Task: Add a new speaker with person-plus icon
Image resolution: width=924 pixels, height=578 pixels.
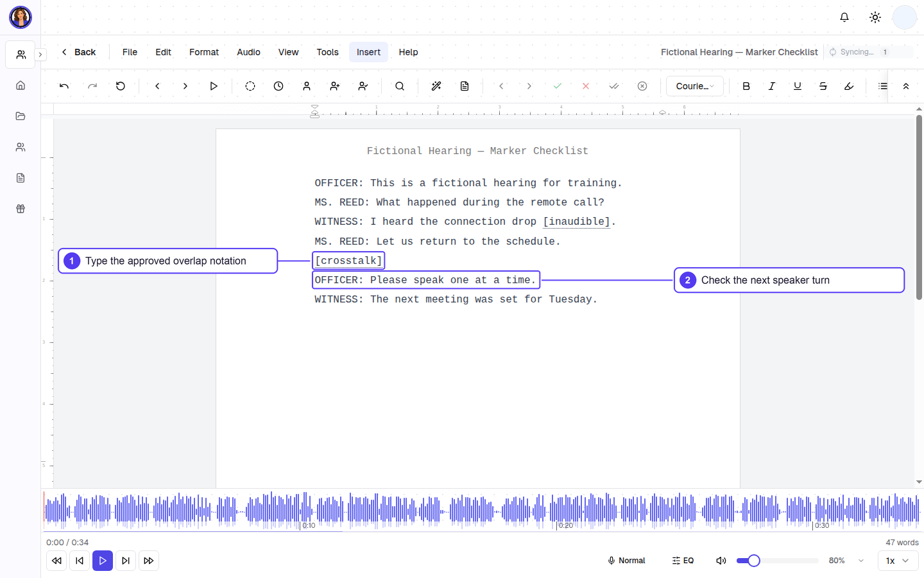Action: pos(335,86)
